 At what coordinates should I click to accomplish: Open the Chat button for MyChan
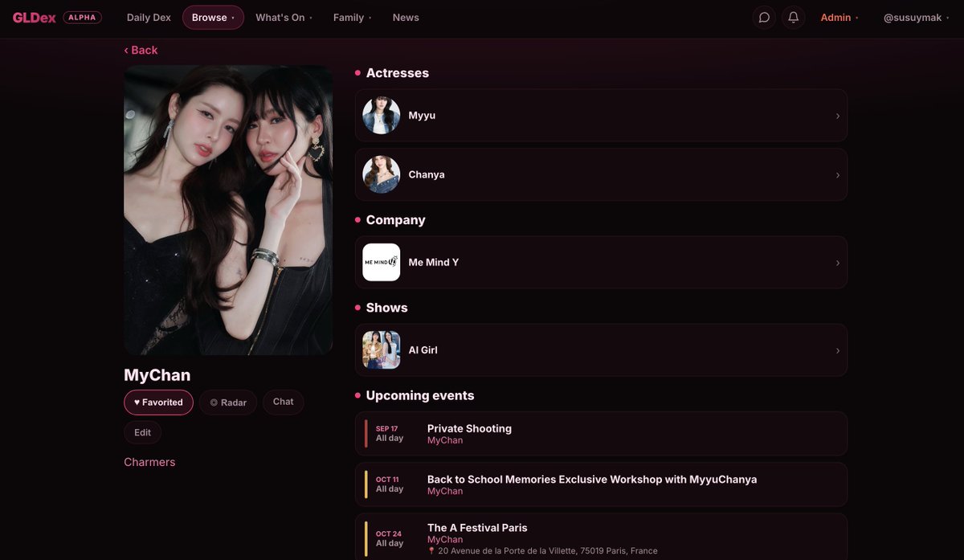[x=283, y=402]
